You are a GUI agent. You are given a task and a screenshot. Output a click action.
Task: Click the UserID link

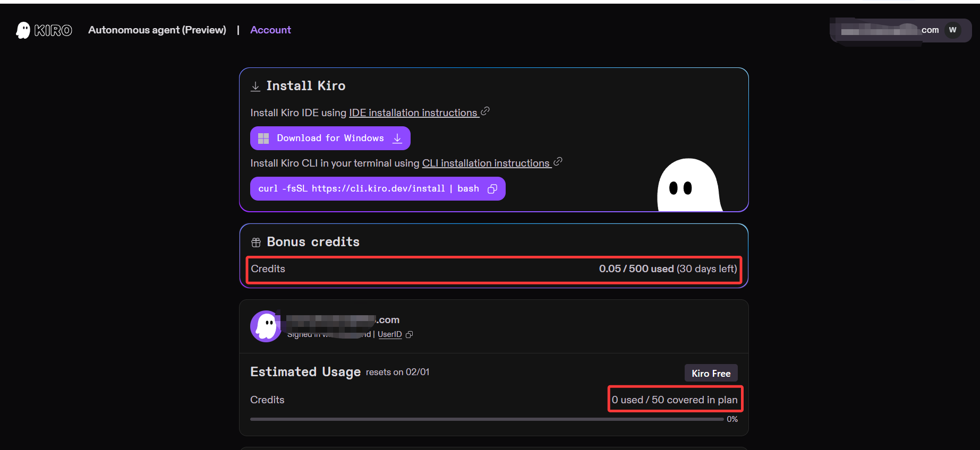(389, 334)
